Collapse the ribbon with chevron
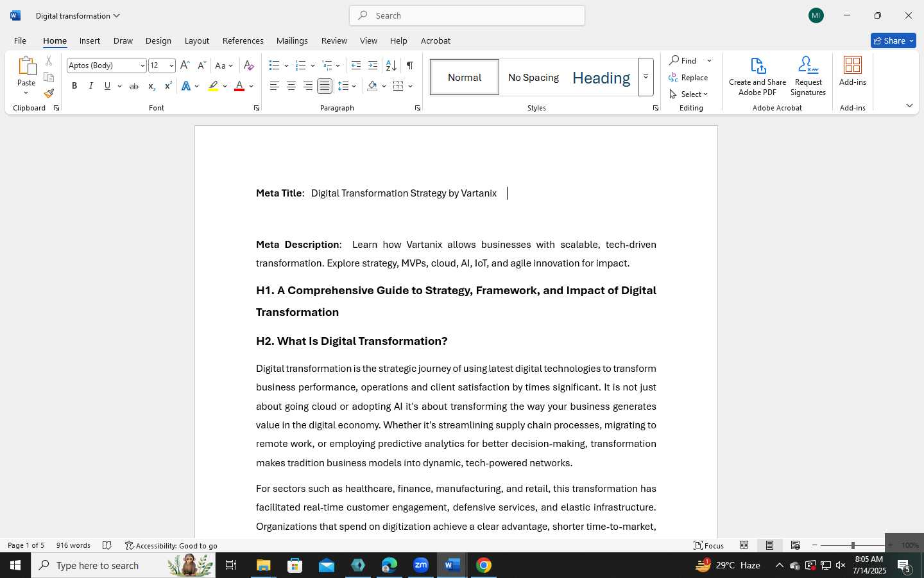The height and width of the screenshot is (578, 924). coord(909,105)
